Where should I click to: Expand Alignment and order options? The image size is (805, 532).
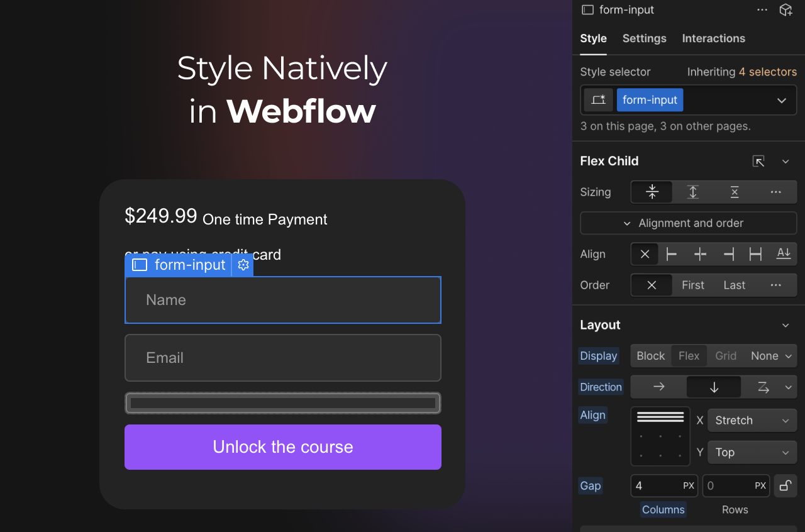point(688,223)
